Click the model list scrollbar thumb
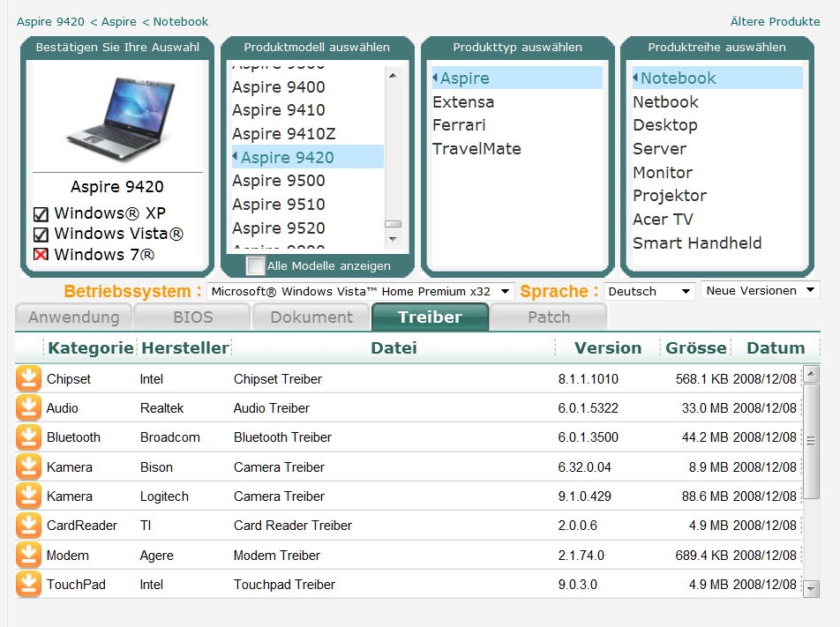Viewport: 840px width, 627px height. point(394,224)
